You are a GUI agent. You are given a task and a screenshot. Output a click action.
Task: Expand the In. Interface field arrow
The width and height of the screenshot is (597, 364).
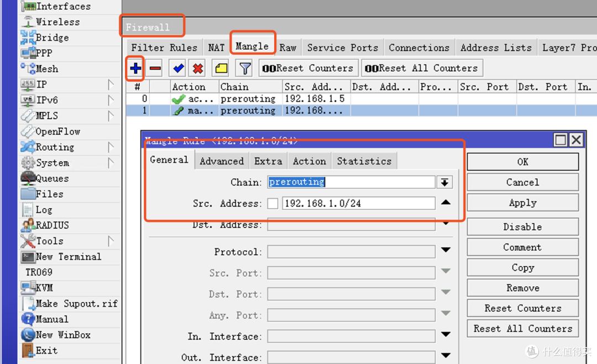click(446, 336)
